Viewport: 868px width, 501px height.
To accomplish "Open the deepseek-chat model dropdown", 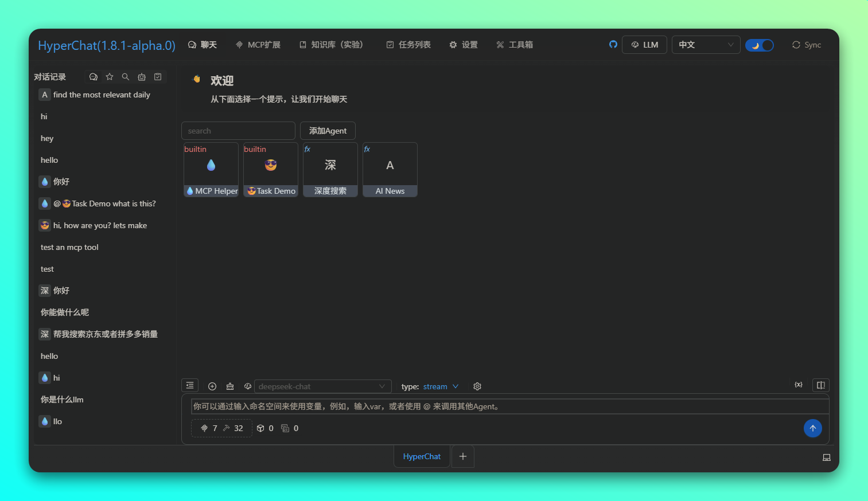I will click(x=323, y=386).
